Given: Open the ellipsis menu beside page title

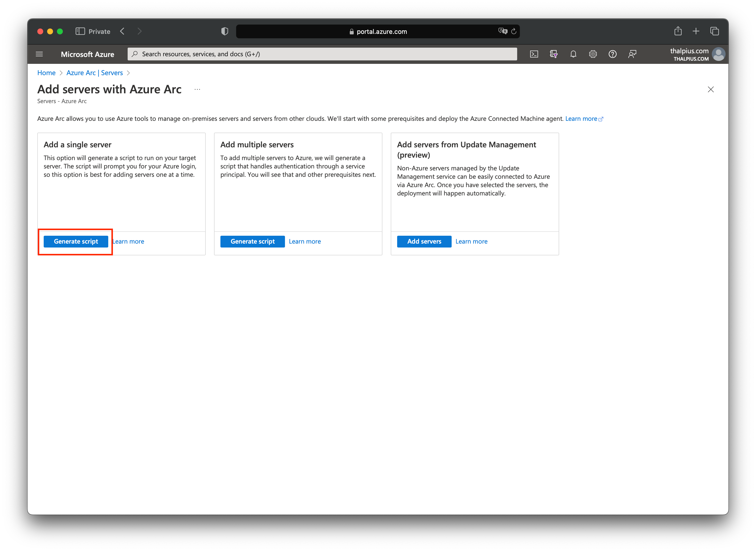Looking at the screenshot, I should [197, 89].
